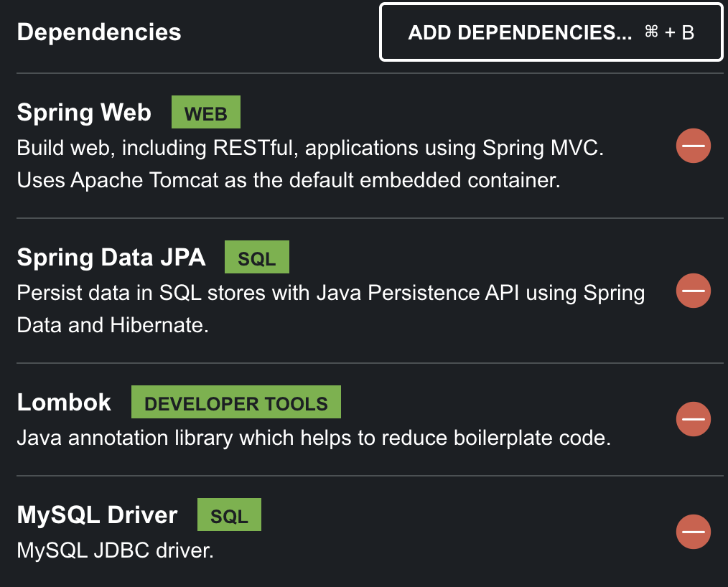Select the MySQL Driver title
Screen dimensions: 728x587
[97, 515]
